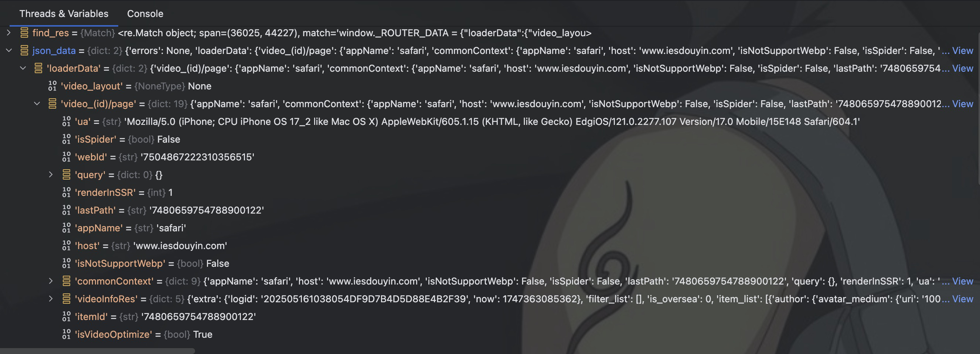The width and height of the screenshot is (980, 354).
Task: Click the binary icon next to 'isVideoOptimize'
Action: click(x=66, y=334)
